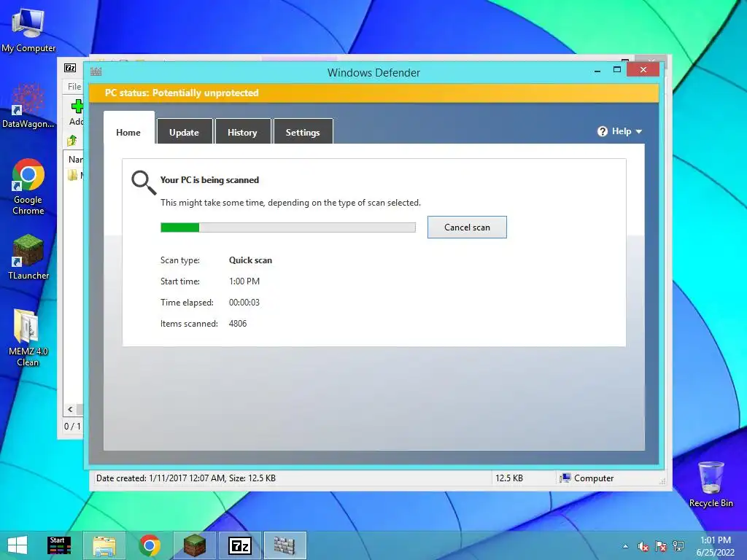This screenshot has width=747, height=560.
Task: Click the 7-Zip scrollbar left arrow
Action: 71,409
